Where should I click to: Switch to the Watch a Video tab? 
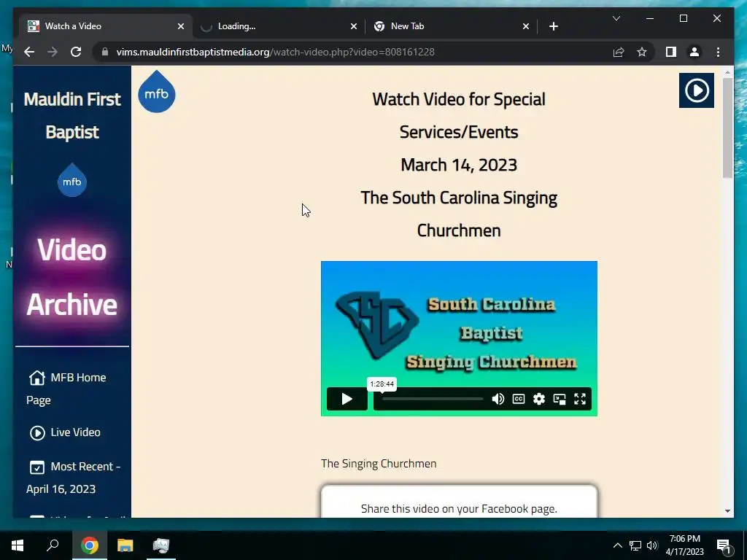[106, 26]
